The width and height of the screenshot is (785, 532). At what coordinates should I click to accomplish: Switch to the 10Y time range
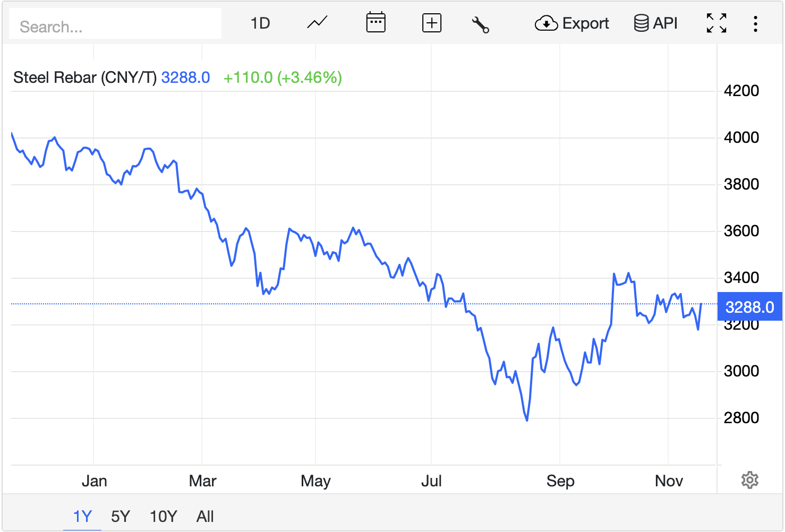[x=163, y=516]
